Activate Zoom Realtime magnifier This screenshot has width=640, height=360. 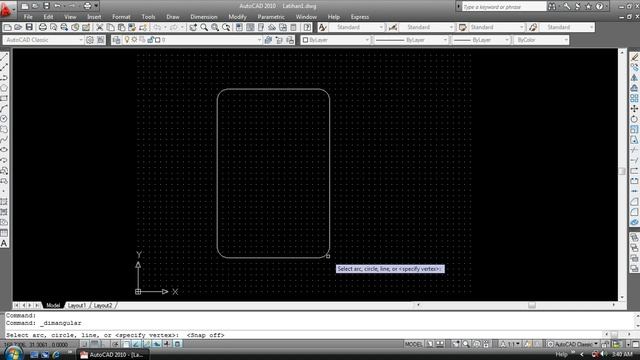[x=204, y=27]
